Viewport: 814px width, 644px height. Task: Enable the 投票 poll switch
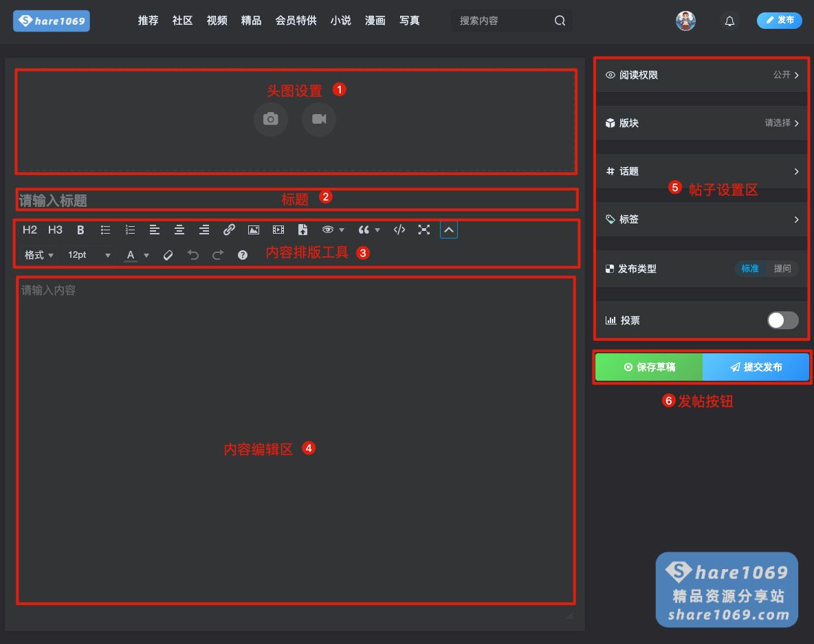click(782, 320)
